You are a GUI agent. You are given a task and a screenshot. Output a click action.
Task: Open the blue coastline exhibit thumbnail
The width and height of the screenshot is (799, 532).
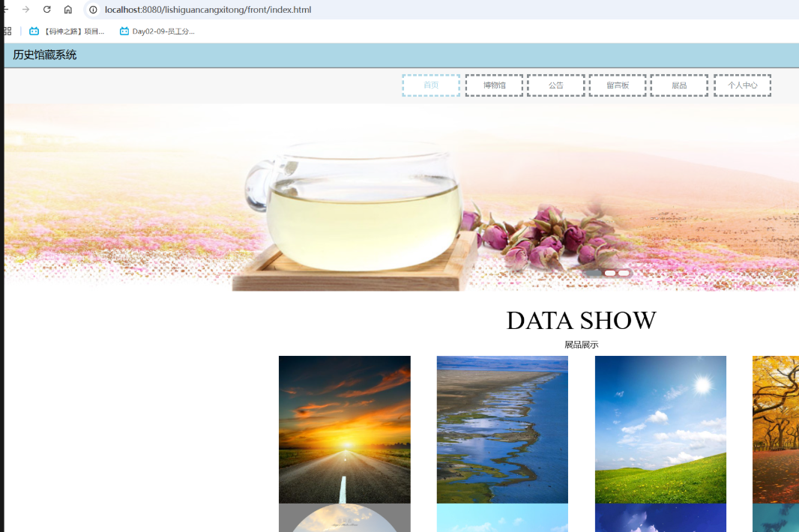coord(502,429)
